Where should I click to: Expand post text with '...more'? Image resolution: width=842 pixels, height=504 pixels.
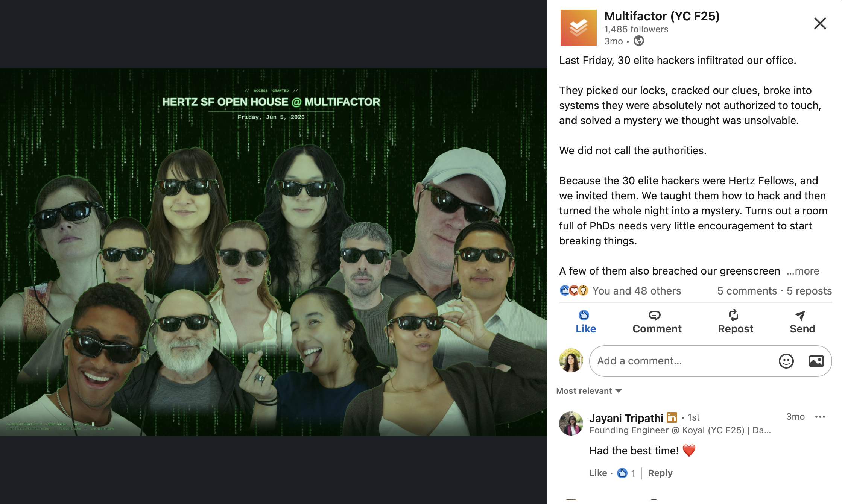pos(803,271)
